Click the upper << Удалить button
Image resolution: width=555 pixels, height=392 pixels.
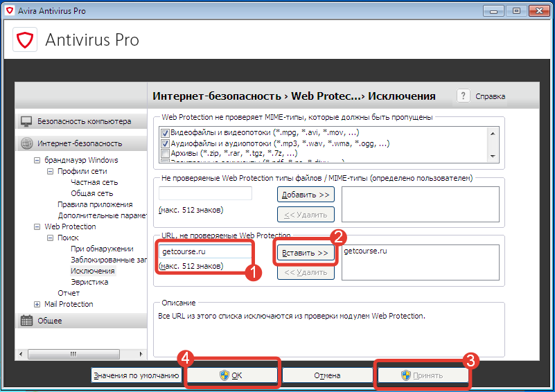coord(306,215)
